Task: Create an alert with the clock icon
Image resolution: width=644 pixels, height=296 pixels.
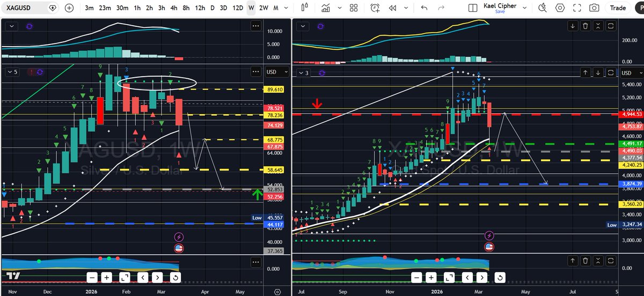Action: coord(375,8)
